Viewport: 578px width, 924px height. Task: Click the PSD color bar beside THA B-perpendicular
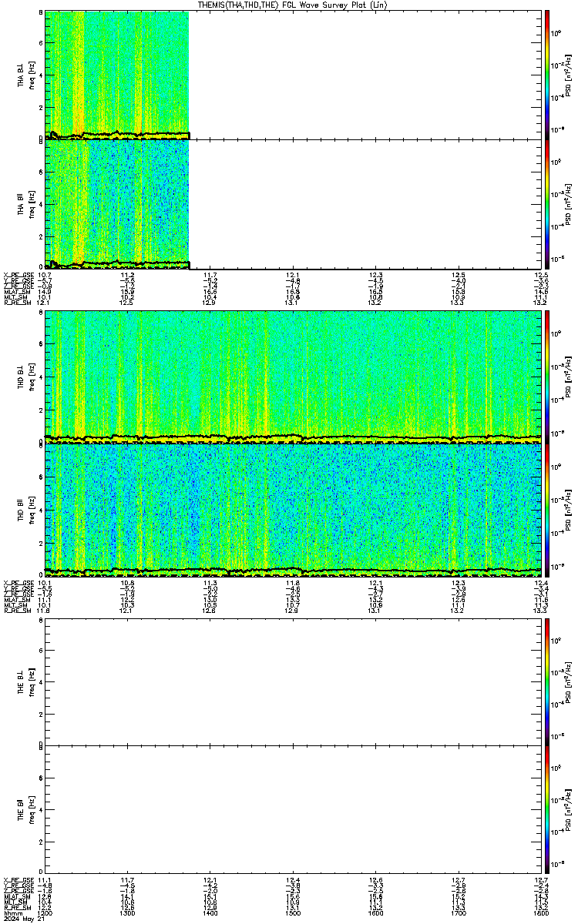click(x=547, y=75)
